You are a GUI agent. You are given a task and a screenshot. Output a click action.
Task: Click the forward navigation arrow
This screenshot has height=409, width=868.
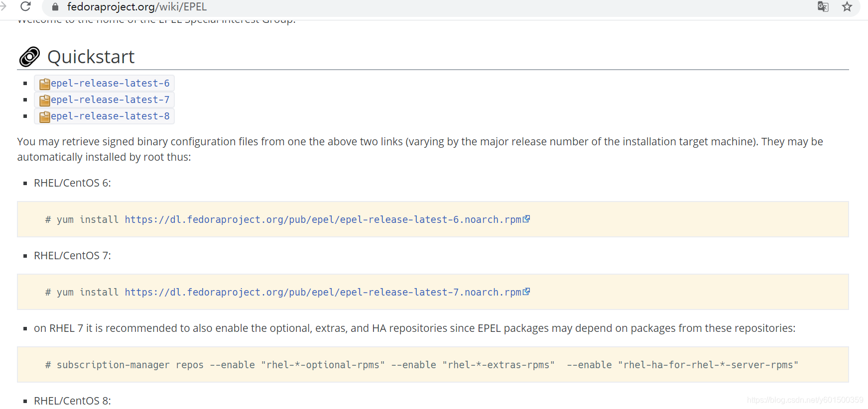[x=3, y=6]
